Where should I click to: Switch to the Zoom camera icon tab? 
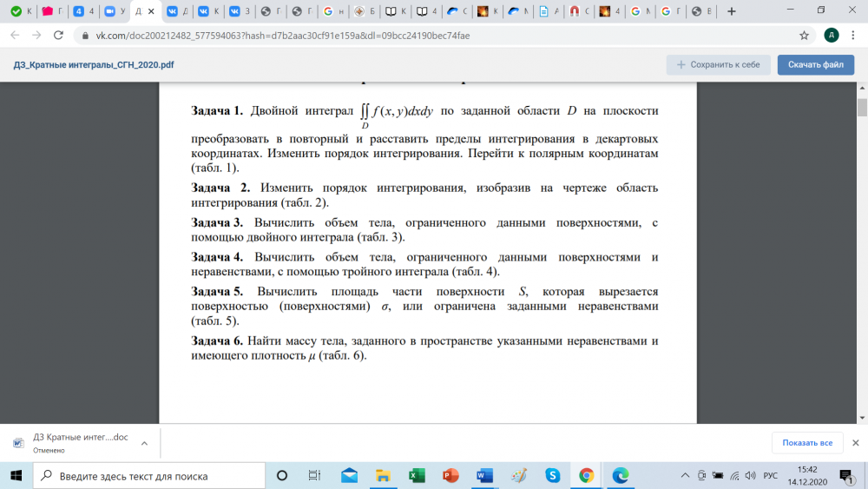[115, 11]
